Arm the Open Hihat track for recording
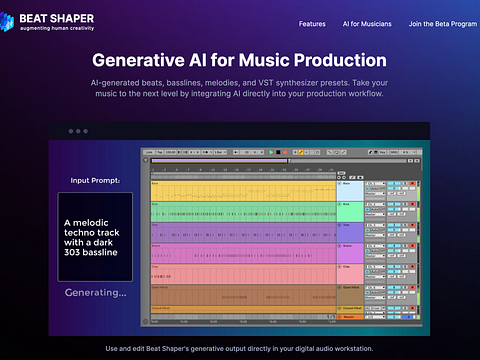The height and width of the screenshot is (360, 480). point(412,287)
